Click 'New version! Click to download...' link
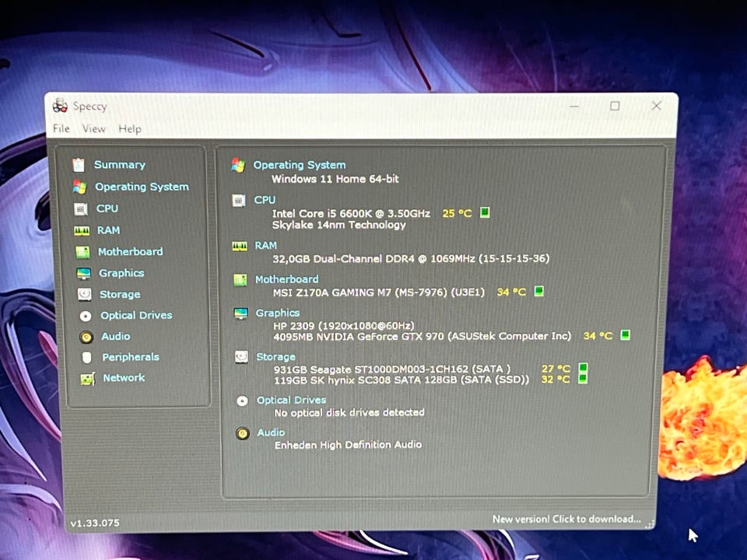 point(566,519)
